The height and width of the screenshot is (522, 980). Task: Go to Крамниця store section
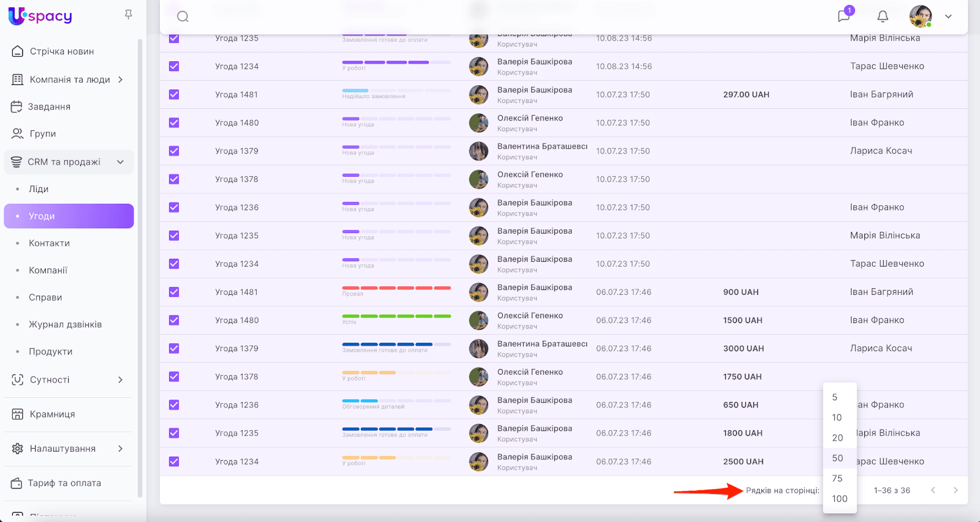[52, 414]
